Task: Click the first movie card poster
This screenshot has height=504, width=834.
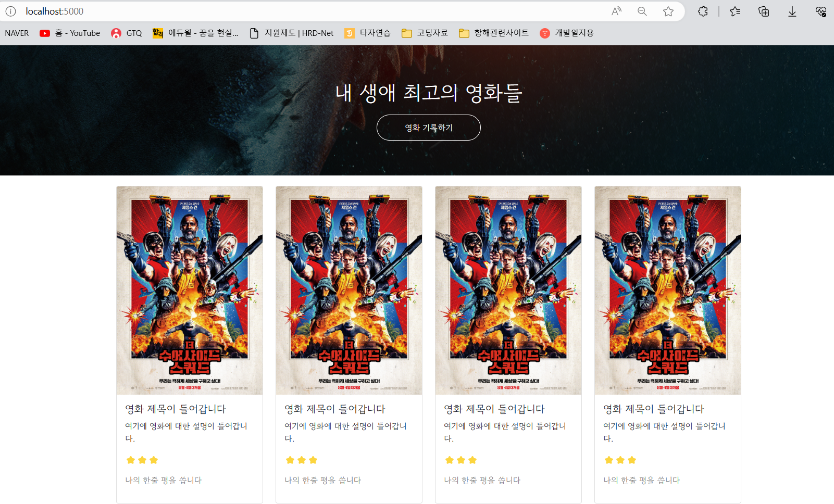Action: pyautogui.click(x=190, y=291)
